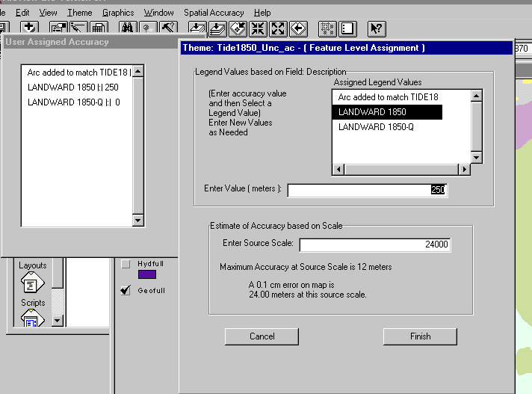532x394 pixels.
Task: Click right arrow of legend list horizontal scrollbar
Action: 464,170
